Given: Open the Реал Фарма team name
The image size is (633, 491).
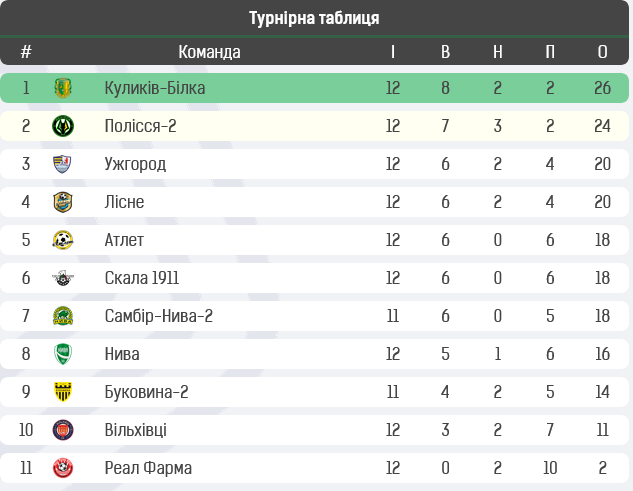Looking at the screenshot, I should [148, 468].
